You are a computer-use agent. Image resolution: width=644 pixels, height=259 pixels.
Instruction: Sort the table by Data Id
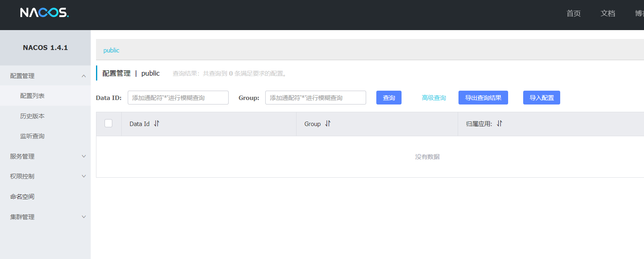coord(157,124)
